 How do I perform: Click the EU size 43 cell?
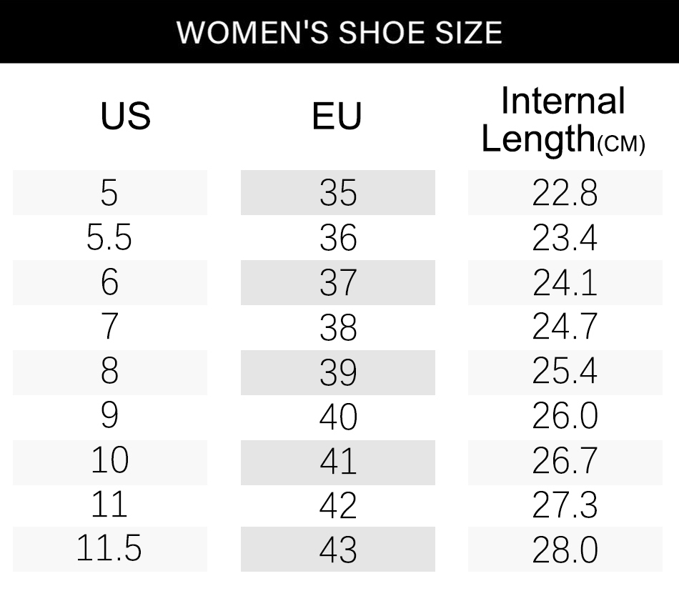[x=338, y=550]
